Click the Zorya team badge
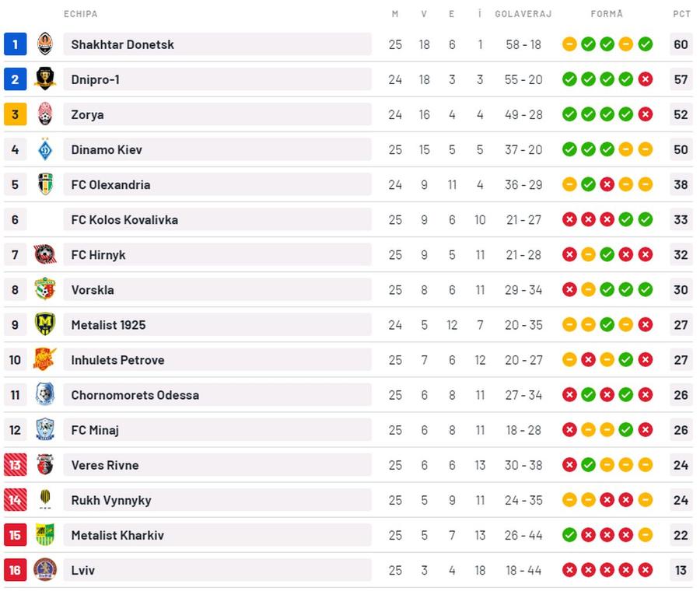The height and width of the screenshot is (591, 700). (x=45, y=114)
